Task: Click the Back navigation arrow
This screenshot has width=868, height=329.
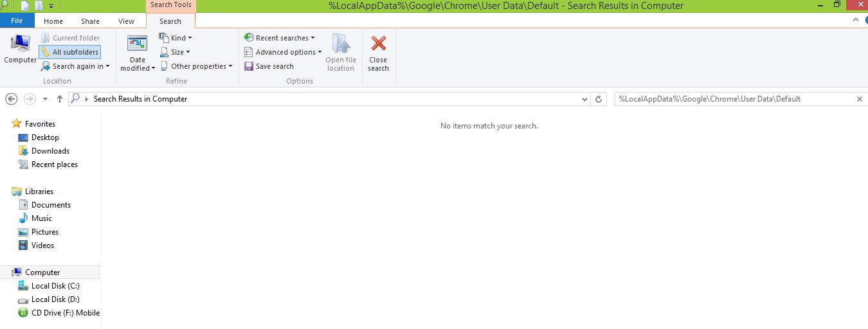Action: (x=11, y=99)
